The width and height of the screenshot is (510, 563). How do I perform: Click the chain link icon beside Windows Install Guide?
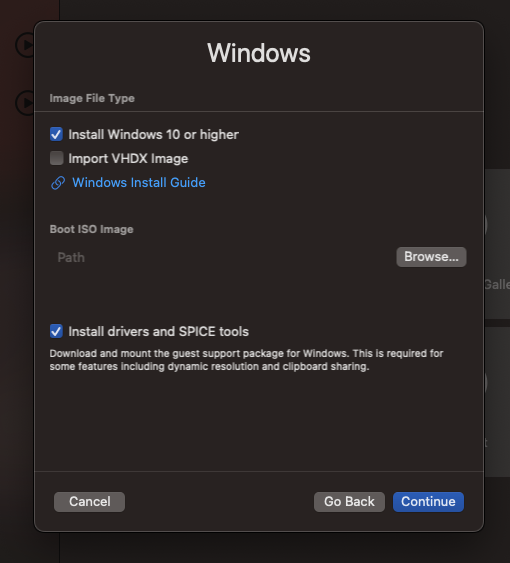point(58,183)
